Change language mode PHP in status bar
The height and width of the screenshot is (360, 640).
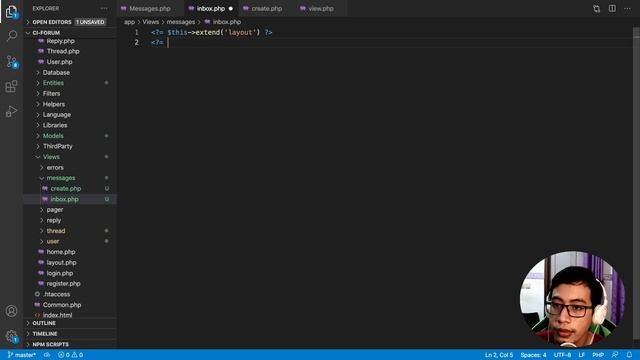point(598,355)
